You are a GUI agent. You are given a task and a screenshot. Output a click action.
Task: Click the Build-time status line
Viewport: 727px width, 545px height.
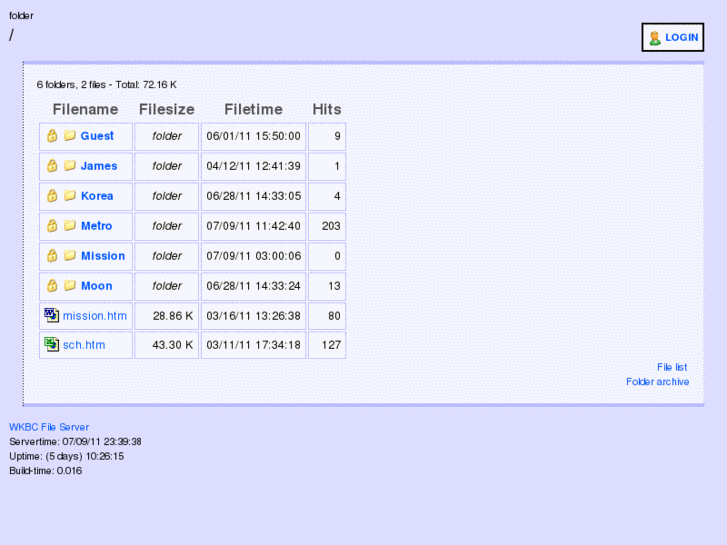45,470
